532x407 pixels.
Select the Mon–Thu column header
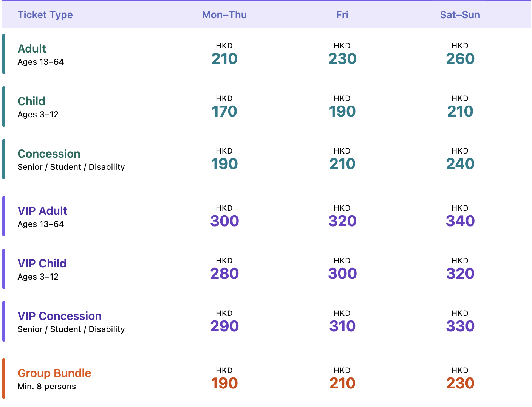pos(224,15)
